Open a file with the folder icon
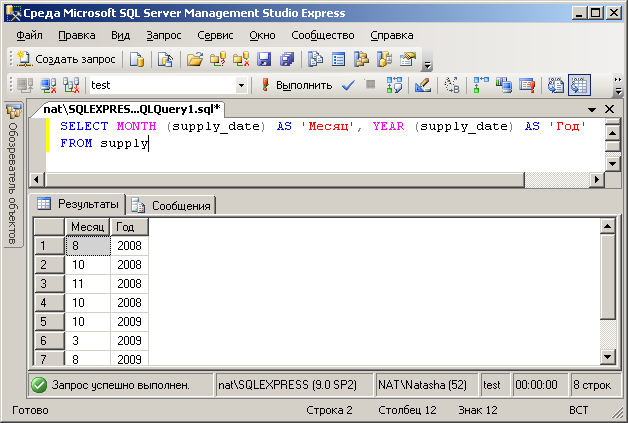628x423 pixels. [195, 59]
